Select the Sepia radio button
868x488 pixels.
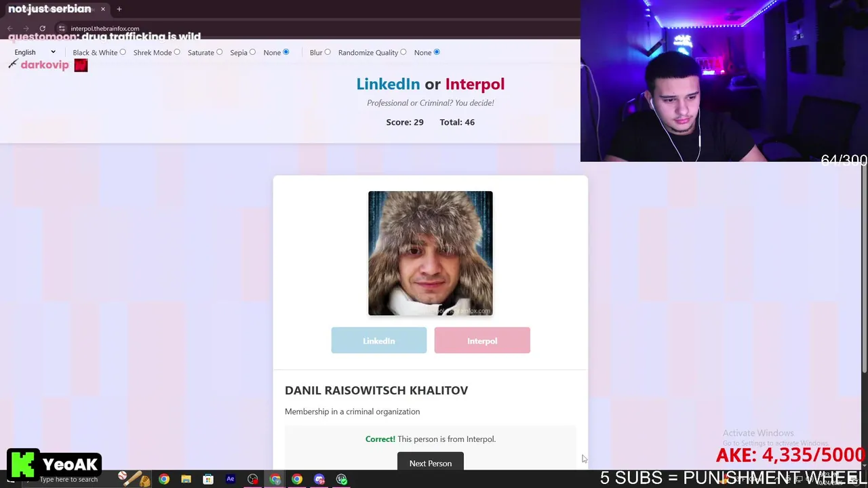point(252,52)
